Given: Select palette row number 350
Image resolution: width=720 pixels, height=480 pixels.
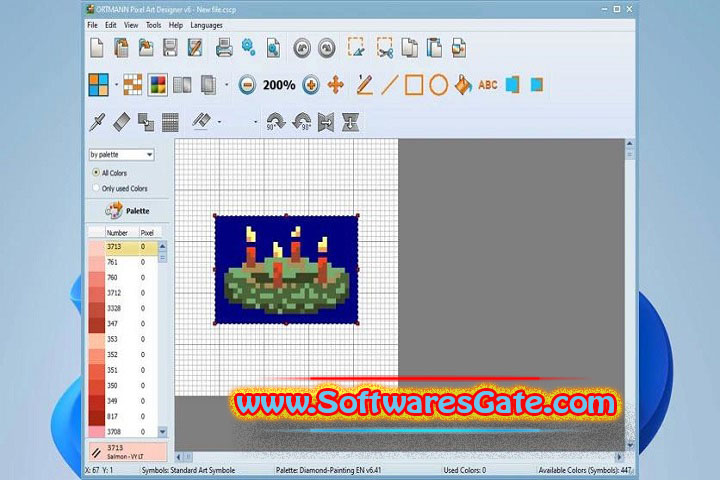Looking at the screenshot, I should point(123,386).
